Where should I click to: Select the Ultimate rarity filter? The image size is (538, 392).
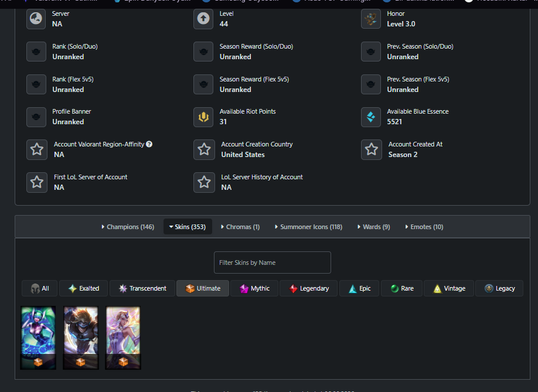203,288
